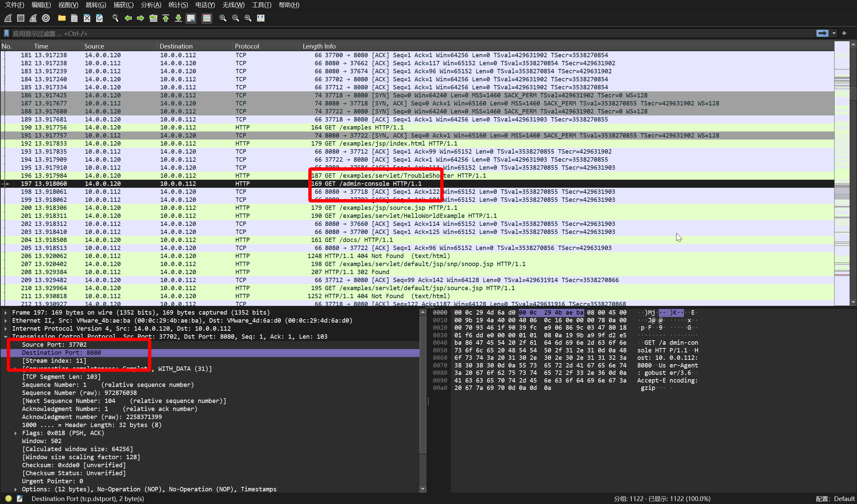Add a display filter button with plus
Screen dimensions: 857x504
tap(844, 33)
